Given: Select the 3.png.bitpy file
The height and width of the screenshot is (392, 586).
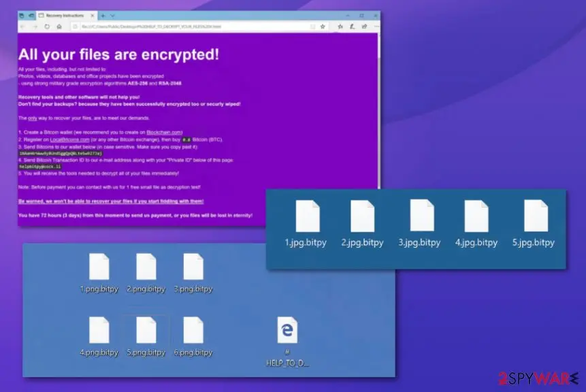Looking at the screenshot, I should 193,273.
